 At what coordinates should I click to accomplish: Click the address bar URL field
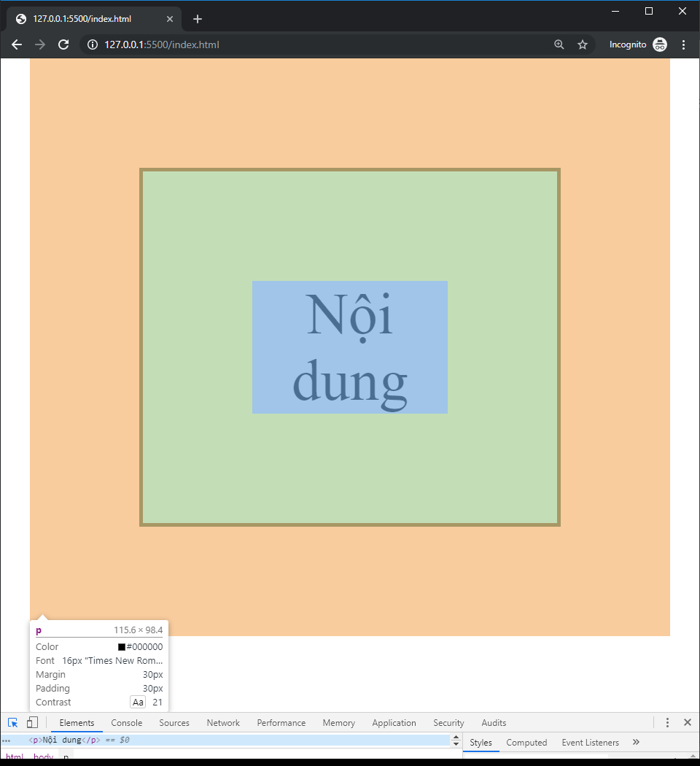292,45
